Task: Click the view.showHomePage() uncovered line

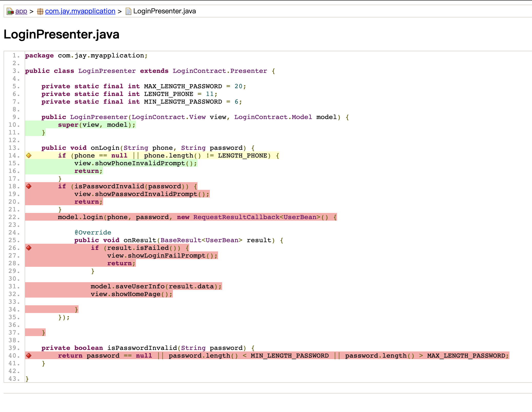Action: coord(131,294)
